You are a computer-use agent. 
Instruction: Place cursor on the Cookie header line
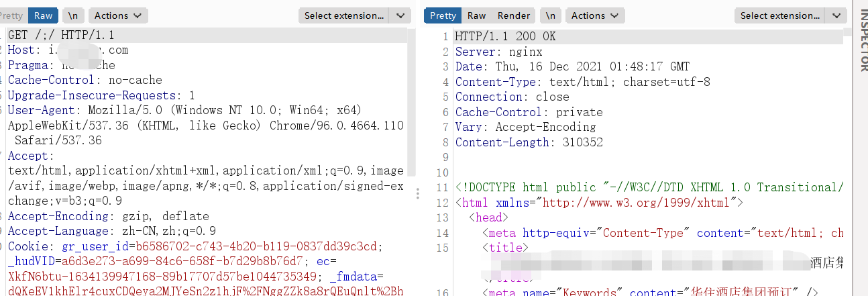coord(27,246)
